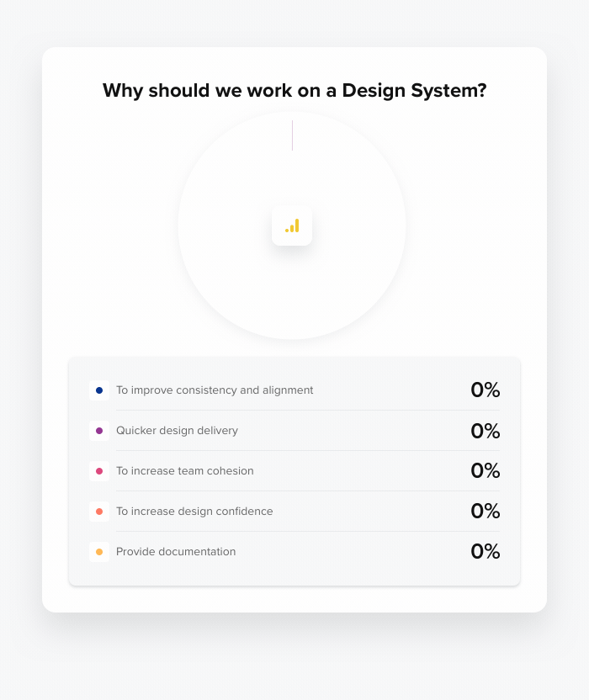The height and width of the screenshot is (700, 589).
Task: Click the 0% value for Provide documentation
Action: click(485, 551)
